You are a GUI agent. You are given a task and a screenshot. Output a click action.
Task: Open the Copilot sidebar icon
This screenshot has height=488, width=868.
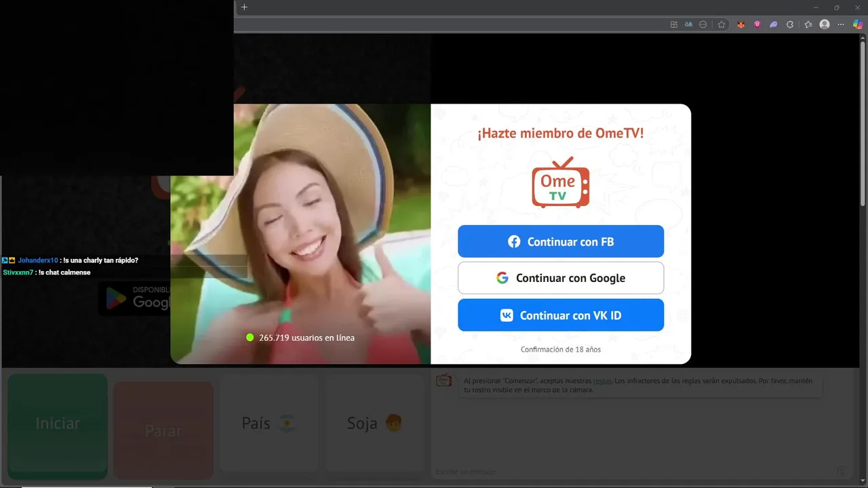(858, 24)
